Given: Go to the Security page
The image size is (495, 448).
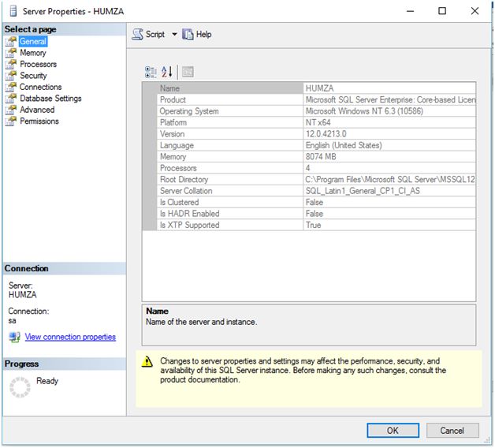Looking at the screenshot, I should [x=33, y=76].
